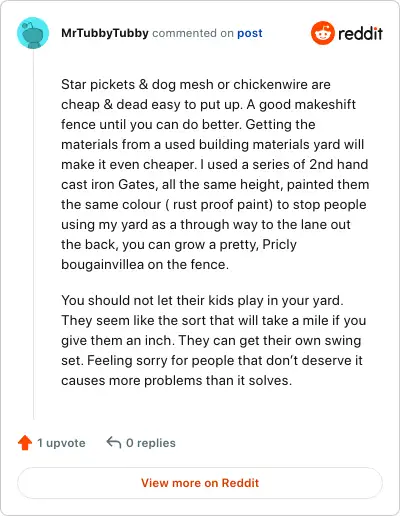The image size is (400, 516).
Task: Click the final line 'causes more problems'
Action: coord(176,381)
